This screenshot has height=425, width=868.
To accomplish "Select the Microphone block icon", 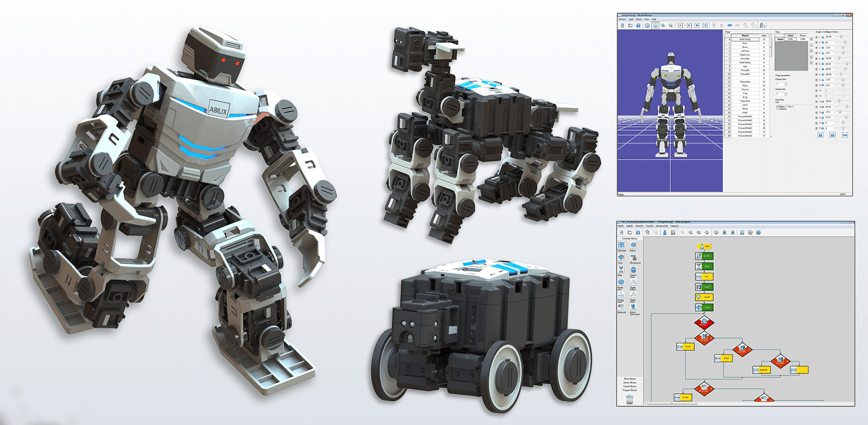I will tap(634, 257).
